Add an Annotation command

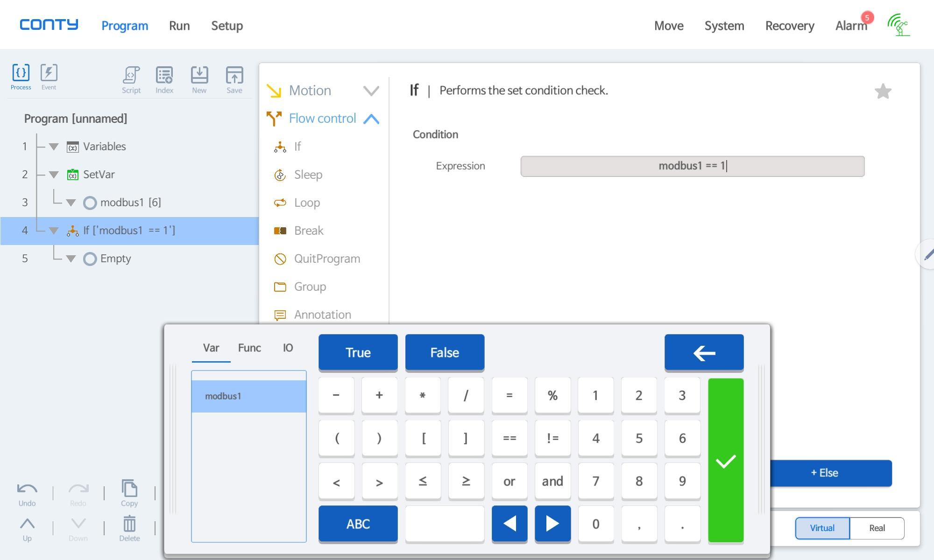coord(312,315)
